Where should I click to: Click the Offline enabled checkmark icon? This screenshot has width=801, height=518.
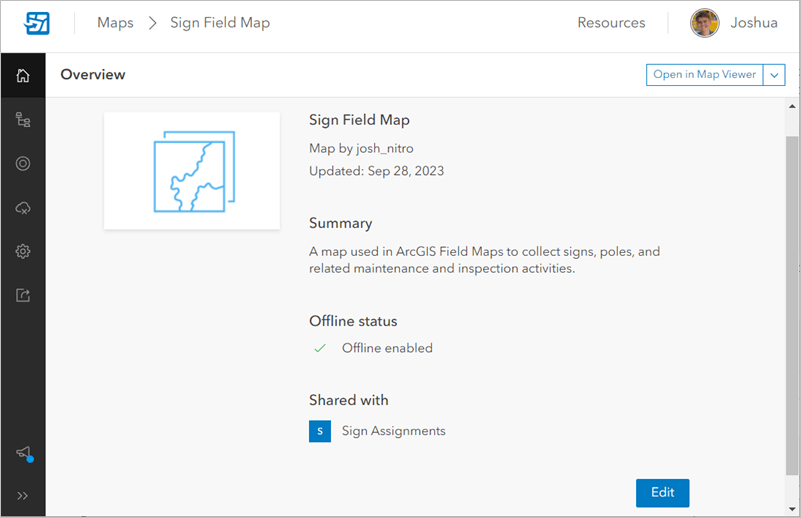point(320,348)
